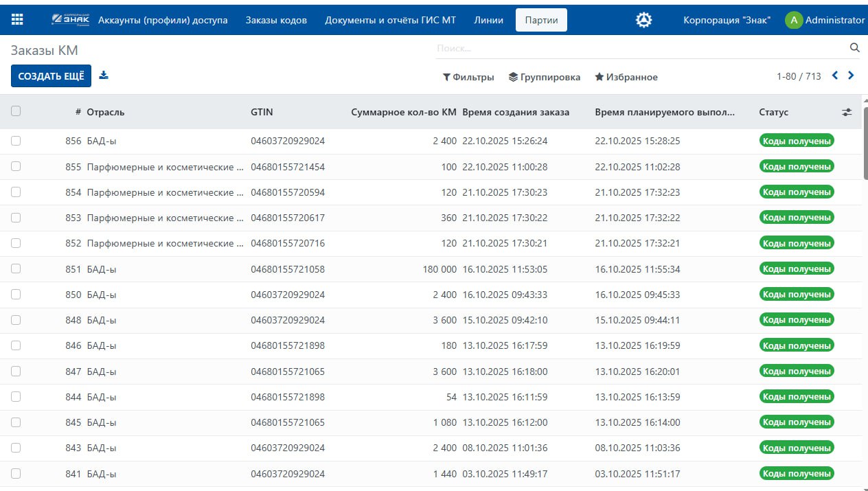Open column settings adjustment icon
868x491 pixels.
pos(847,112)
